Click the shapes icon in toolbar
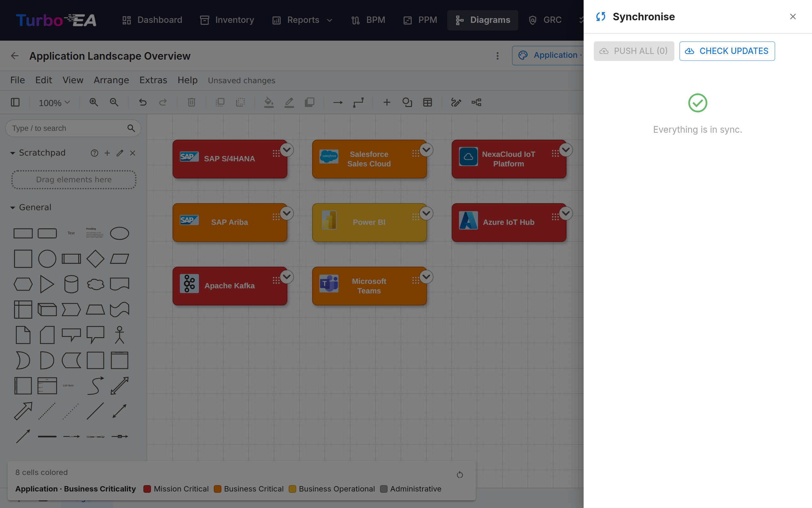 point(407,102)
